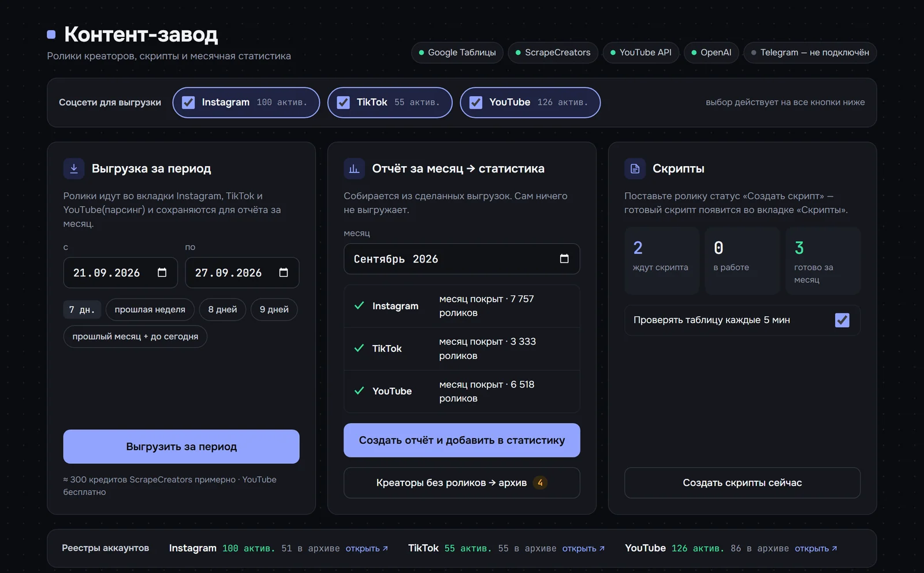This screenshot has width=924, height=573.
Task: Select the 9 дней period chip
Action: [274, 309]
